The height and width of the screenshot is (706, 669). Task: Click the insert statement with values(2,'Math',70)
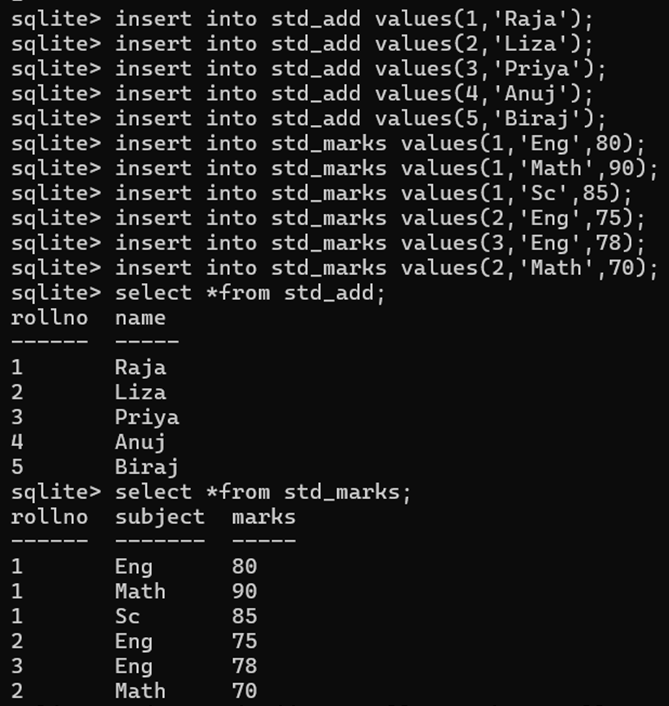[x=387, y=268]
